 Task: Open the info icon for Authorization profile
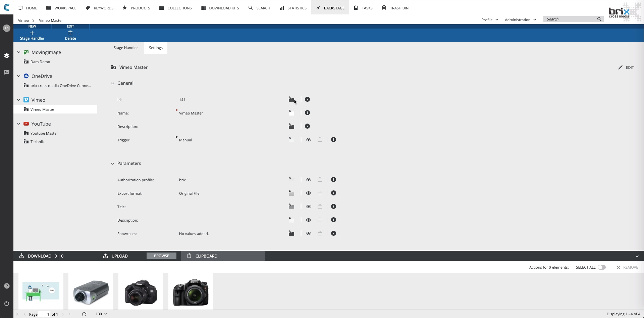333,180
